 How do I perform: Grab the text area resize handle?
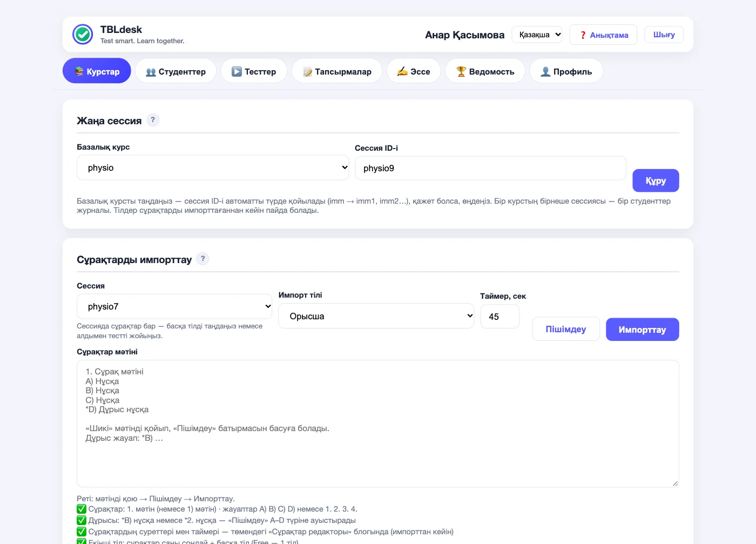tap(675, 483)
